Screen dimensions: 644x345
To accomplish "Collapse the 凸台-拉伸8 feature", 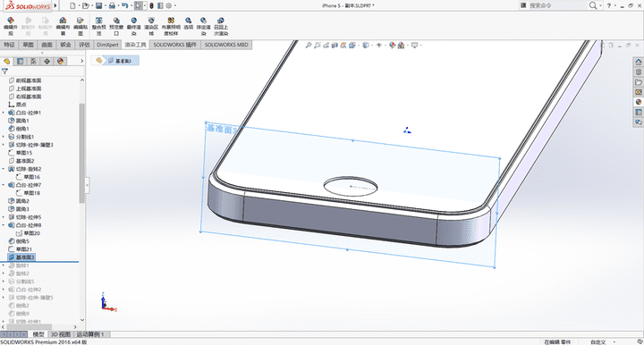I will [4, 225].
